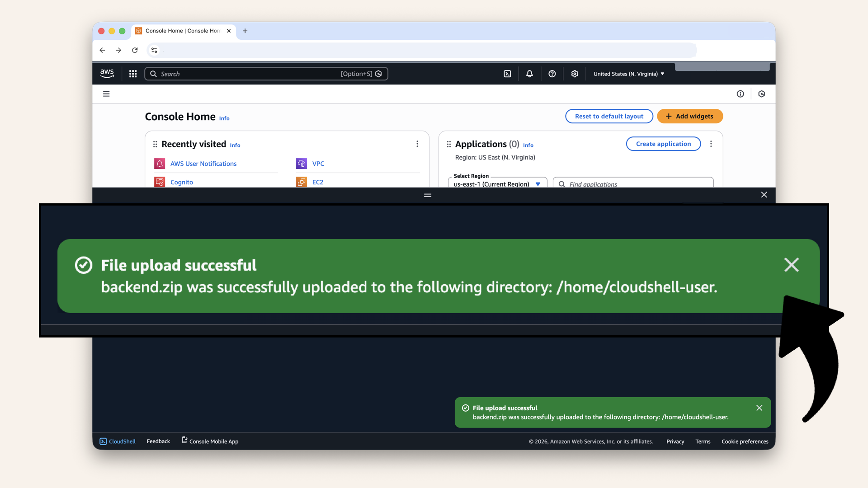Screen dimensions: 868x488
Task: Open the Recently visited widget options menu
Action: (x=417, y=144)
